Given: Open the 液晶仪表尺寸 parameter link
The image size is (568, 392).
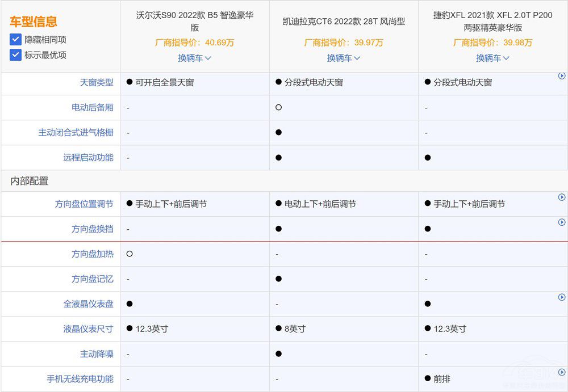Looking at the screenshot, I should point(87,328).
